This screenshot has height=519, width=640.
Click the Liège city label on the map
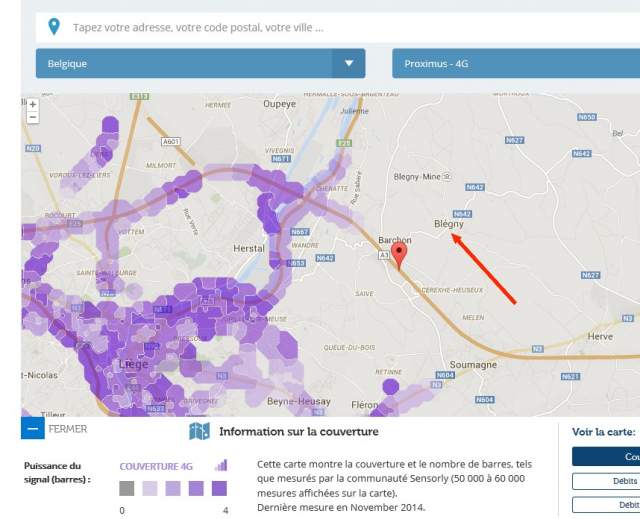pyautogui.click(x=134, y=364)
